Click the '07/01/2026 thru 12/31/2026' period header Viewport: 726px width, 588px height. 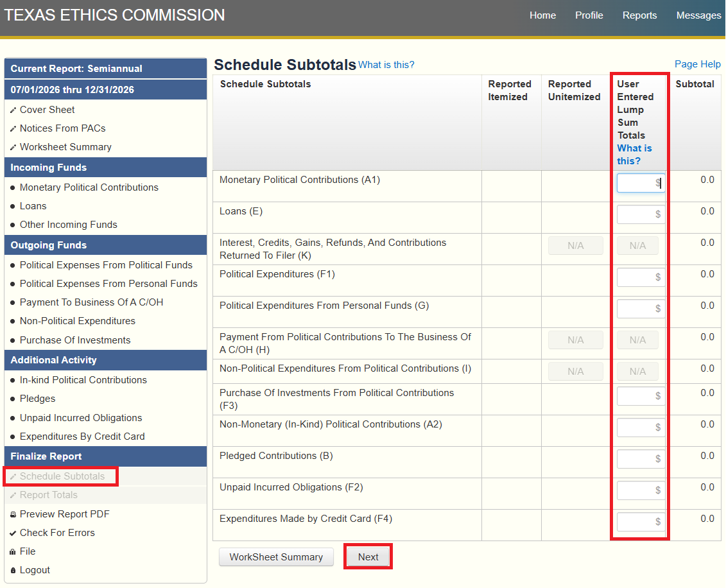click(105, 90)
